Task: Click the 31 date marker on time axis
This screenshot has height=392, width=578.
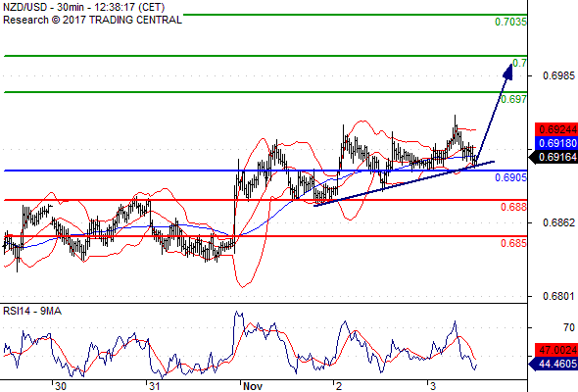Action: click(x=155, y=386)
